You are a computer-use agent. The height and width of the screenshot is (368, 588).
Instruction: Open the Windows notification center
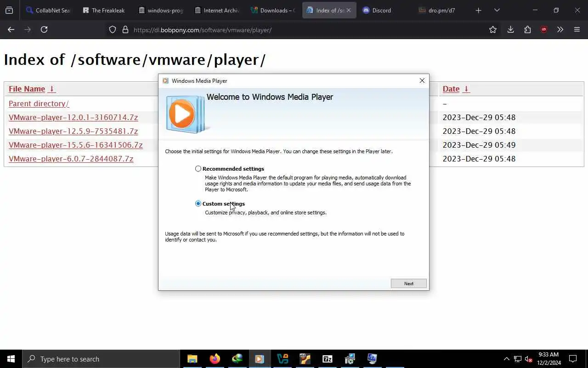click(x=573, y=359)
